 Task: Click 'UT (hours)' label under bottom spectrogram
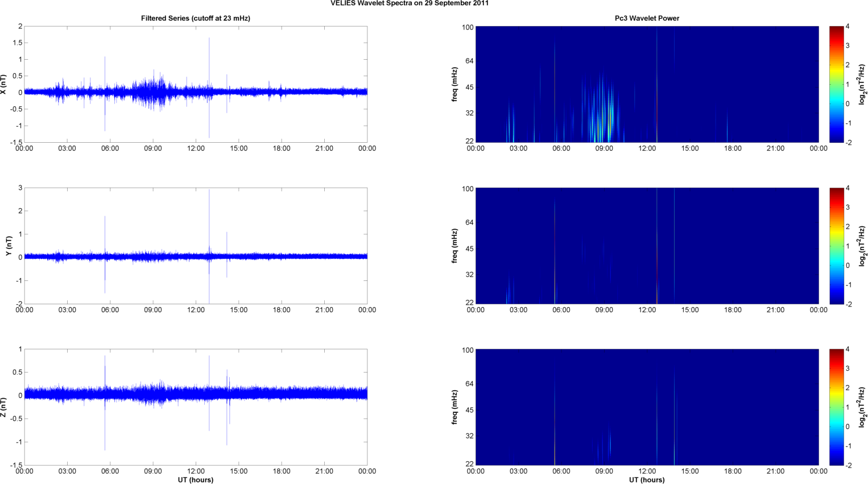tap(647, 480)
